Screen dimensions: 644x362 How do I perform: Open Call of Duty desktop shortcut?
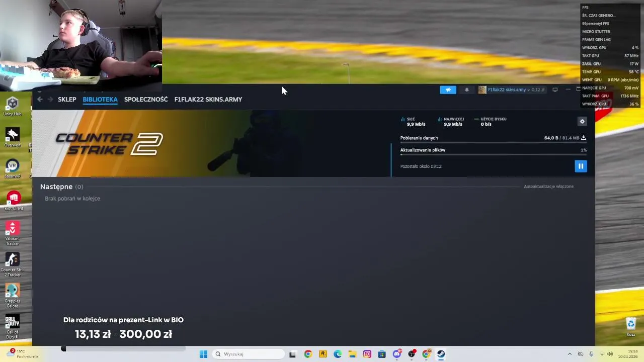point(13,327)
